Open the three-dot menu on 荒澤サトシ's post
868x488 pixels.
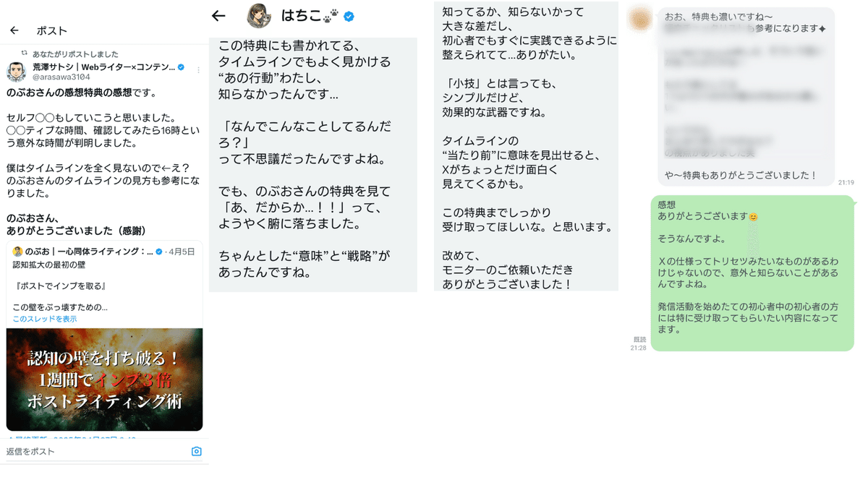click(x=199, y=70)
